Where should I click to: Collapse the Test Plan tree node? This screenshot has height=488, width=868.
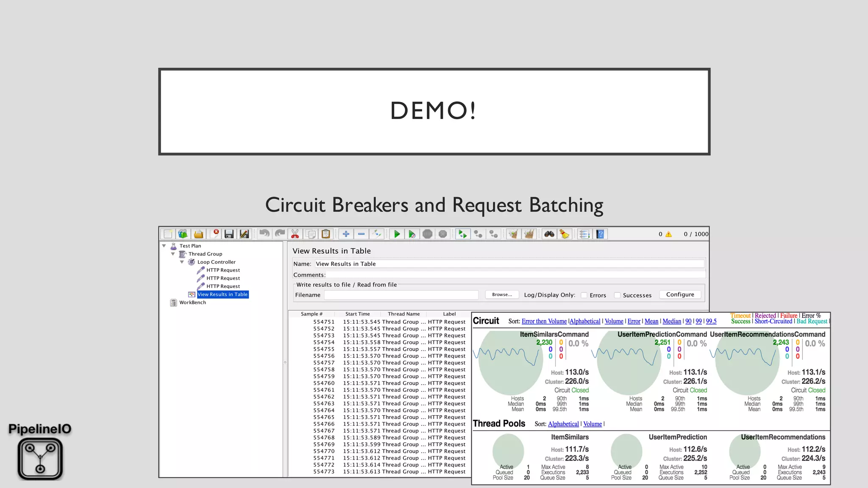(164, 246)
